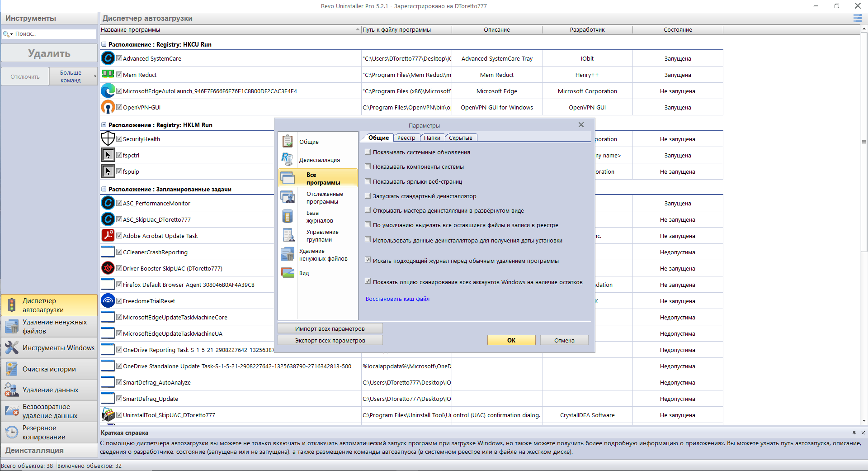This screenshot has width=868, height=471.
Task: Uncheck Искать подходящий журнал checkbox
Action: click(368, 260)
